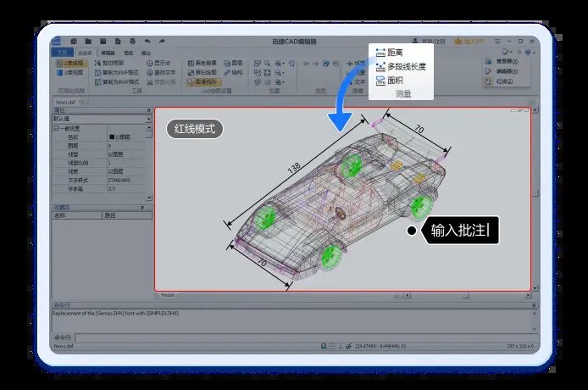Click the undo arrow in title bar
This screenshot has height=390, width=588.
pyautogui.click(x=147, y=41)
